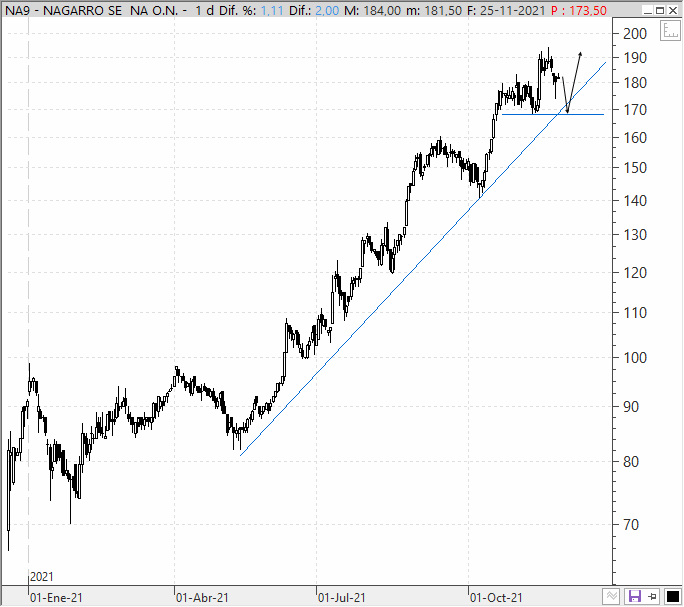The height and width of the screenshot is (607, 684).
Task: Click the 100 price axis label
Action: (x=634, y=358)
